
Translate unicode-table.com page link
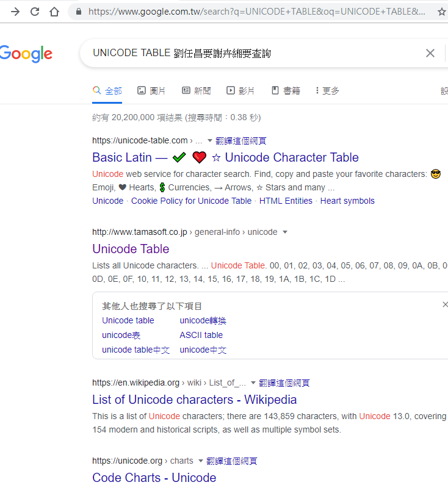[x=240, y=141]
